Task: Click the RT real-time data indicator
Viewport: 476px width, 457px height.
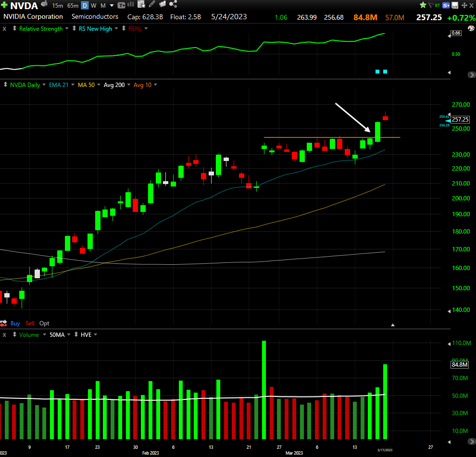Action: pyautogui.click(x=437, y=5)
